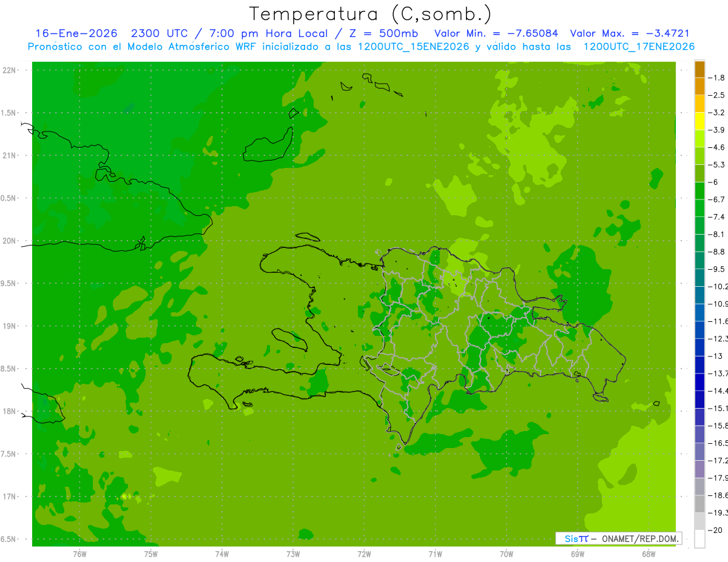728x562 pixels.
Task: Click the "69W" longitude axis label
Action: tap(577, 554)
